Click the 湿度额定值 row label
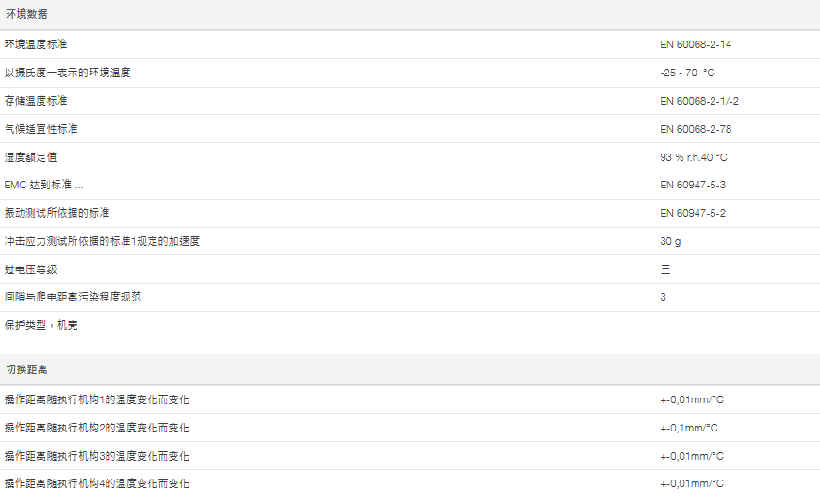This screenshot has width=820, height=504. coord(30,157)
